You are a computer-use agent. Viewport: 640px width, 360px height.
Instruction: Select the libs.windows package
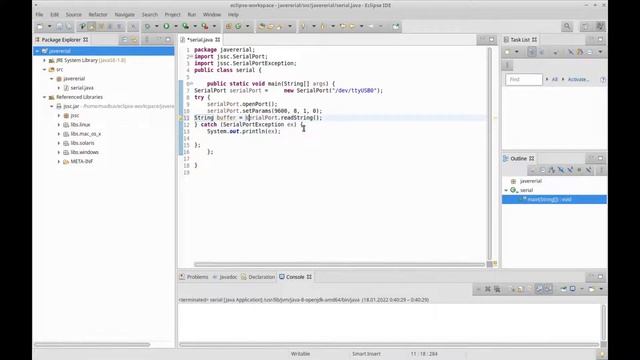click(84, 152)
